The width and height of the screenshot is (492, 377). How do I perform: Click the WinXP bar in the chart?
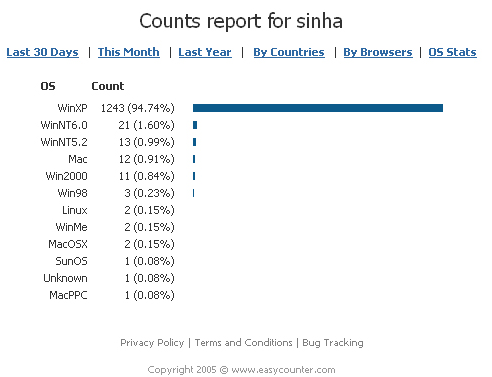coord(318,108)
